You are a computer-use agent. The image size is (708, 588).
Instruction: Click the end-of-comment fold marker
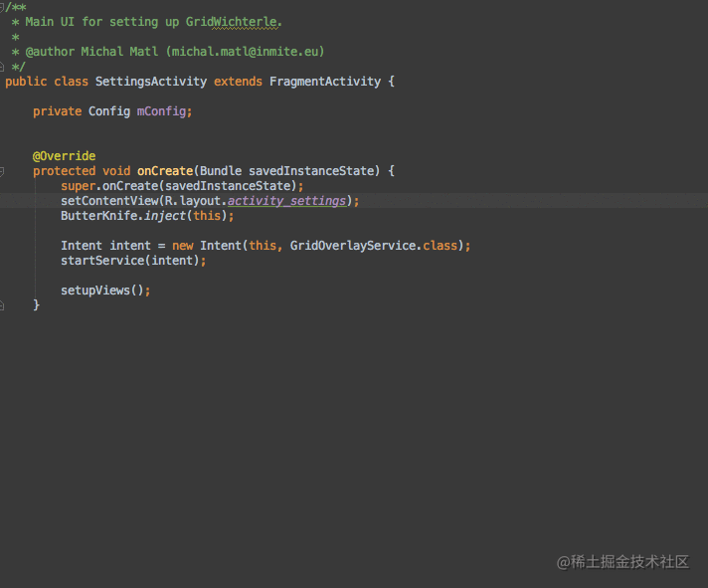pyautogui.click(x=2, y=67)
